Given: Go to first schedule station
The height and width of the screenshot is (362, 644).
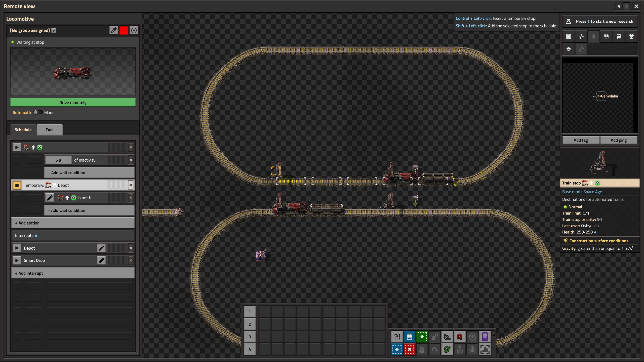Looking at the screenshot, I should click(x=17, y=148).
